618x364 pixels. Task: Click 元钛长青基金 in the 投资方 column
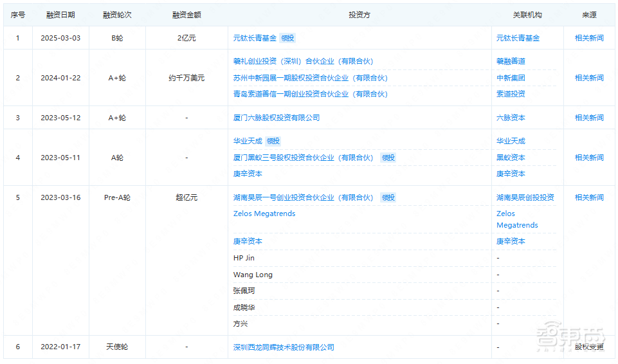255,38
